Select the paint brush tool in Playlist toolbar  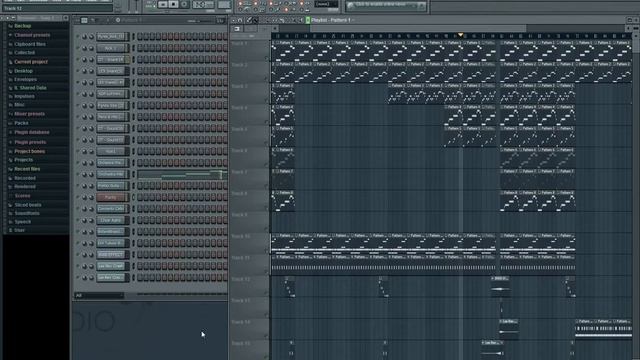point(255,20)
